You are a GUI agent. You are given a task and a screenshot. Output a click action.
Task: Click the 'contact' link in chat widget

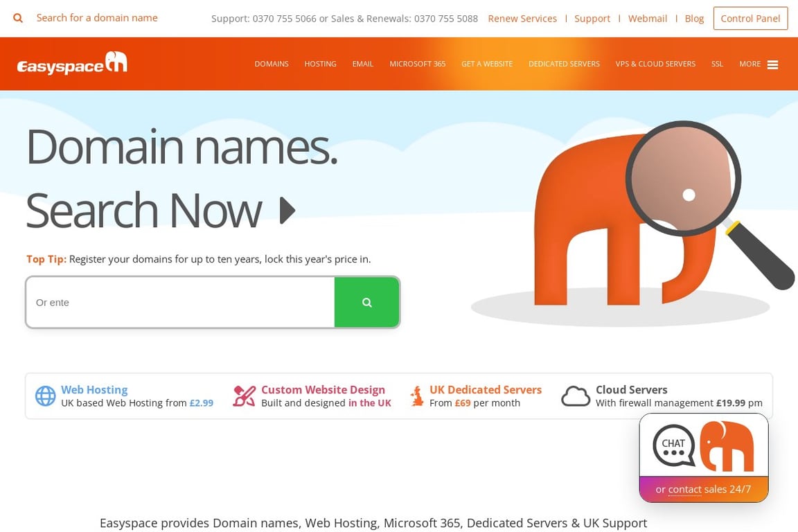point(684,489)
